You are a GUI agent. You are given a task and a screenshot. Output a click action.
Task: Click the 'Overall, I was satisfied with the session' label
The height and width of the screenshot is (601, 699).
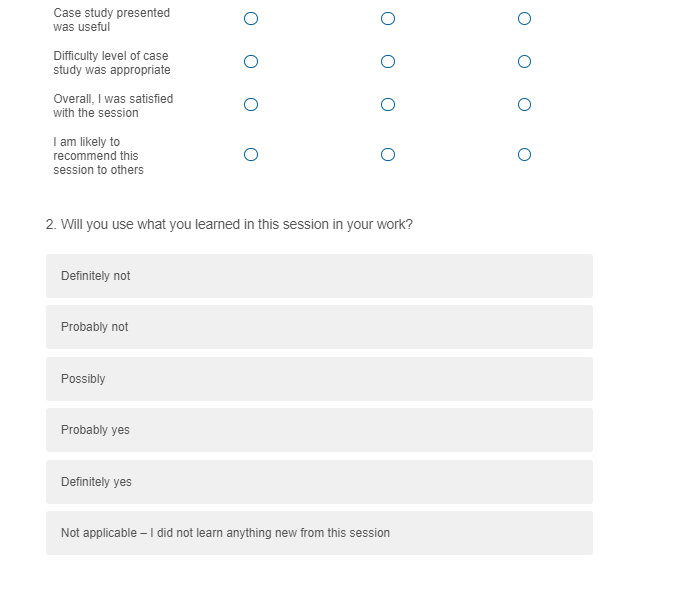[x=113, y=106]
